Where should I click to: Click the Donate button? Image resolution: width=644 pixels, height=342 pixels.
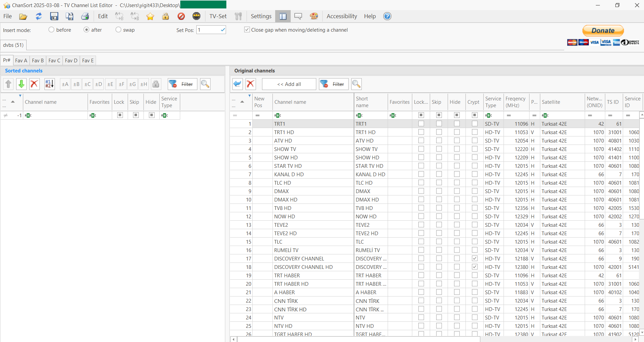(603, 31)
